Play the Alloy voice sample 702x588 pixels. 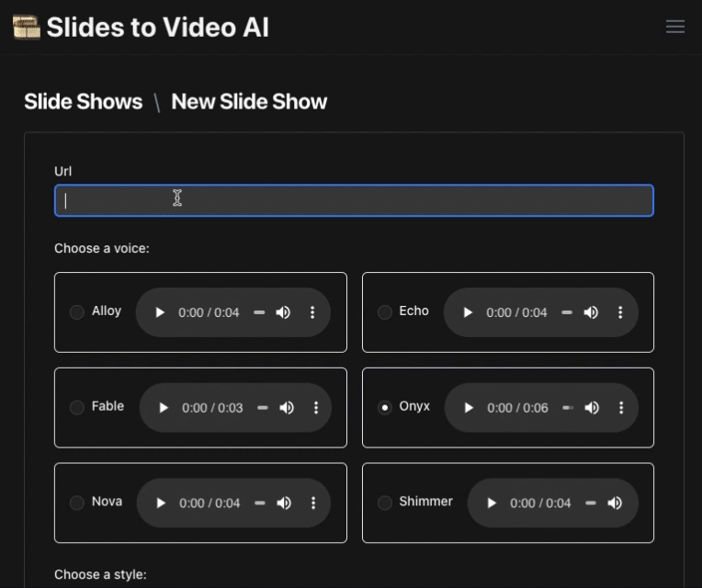[x=160, y=312]
